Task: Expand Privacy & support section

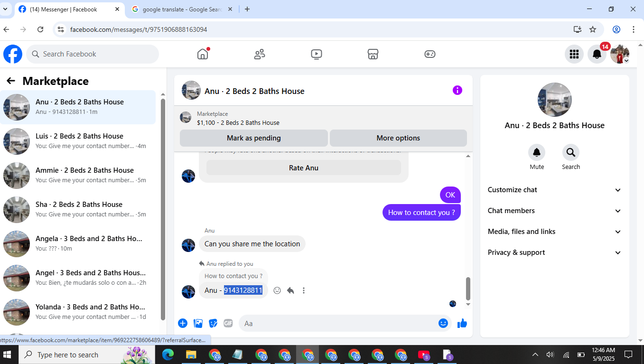Action: (x=555, y=252)
